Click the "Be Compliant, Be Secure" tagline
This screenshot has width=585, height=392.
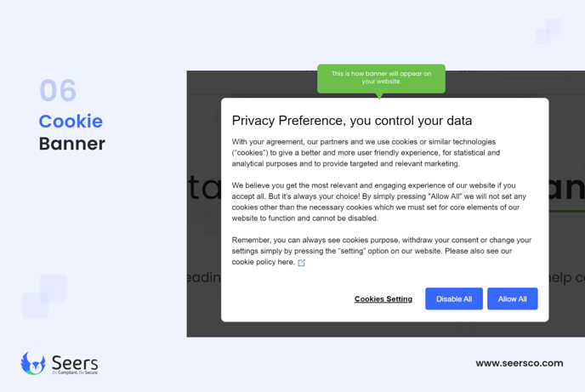tap(75, 372)
